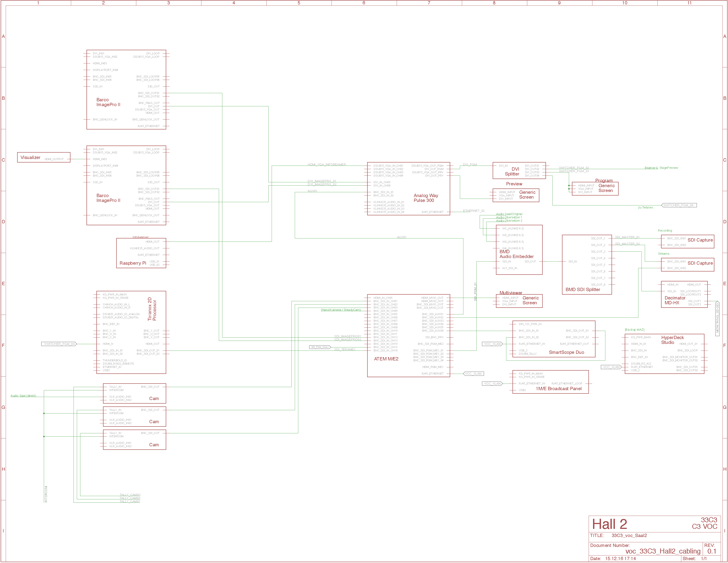Click the green Streams annotation
728x563 pixels.
[x=663, y=254]
